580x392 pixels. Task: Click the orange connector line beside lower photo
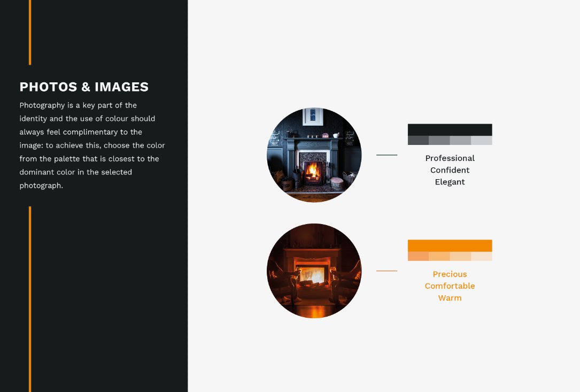point(386,271)
